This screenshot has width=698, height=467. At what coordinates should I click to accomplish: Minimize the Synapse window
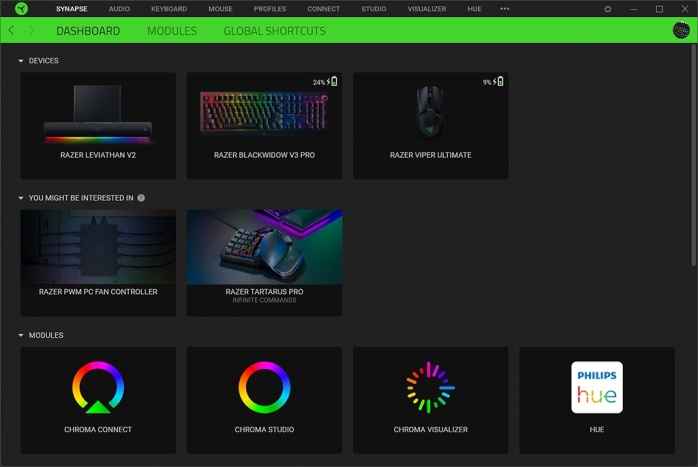(633, 9)
